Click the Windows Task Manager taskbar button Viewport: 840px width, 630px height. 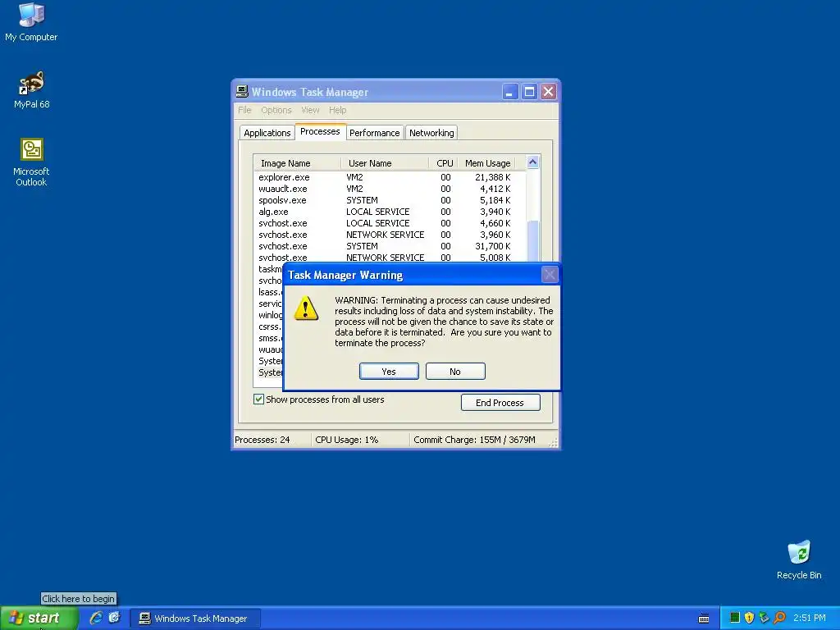[195, 619]
